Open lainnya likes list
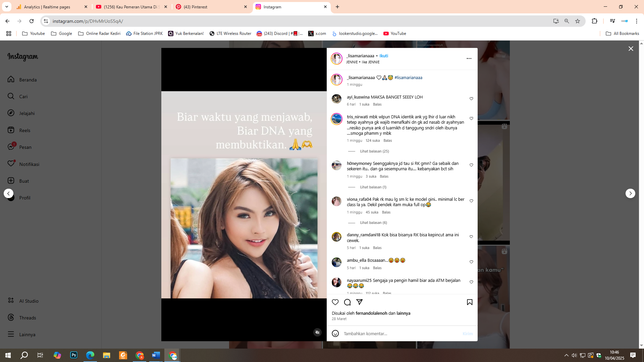 click(x=403, y=313)
